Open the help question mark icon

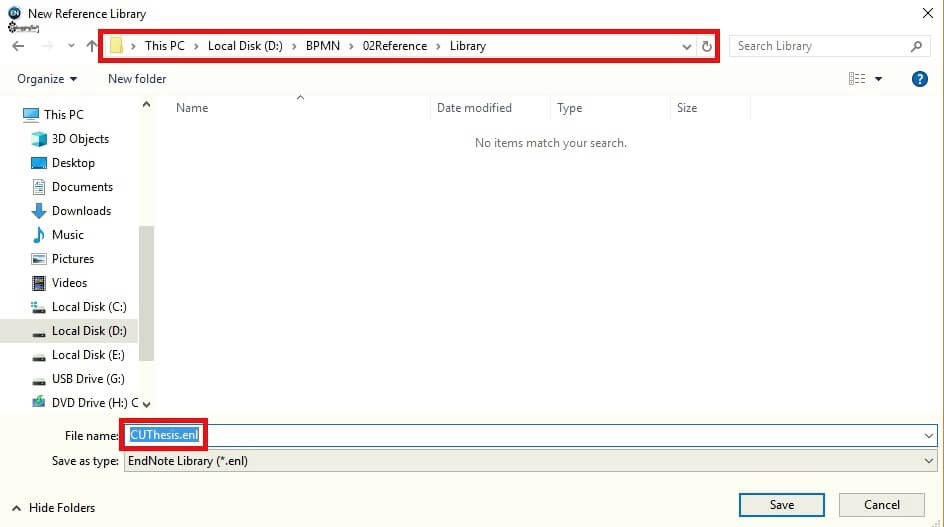click(920, 79)
